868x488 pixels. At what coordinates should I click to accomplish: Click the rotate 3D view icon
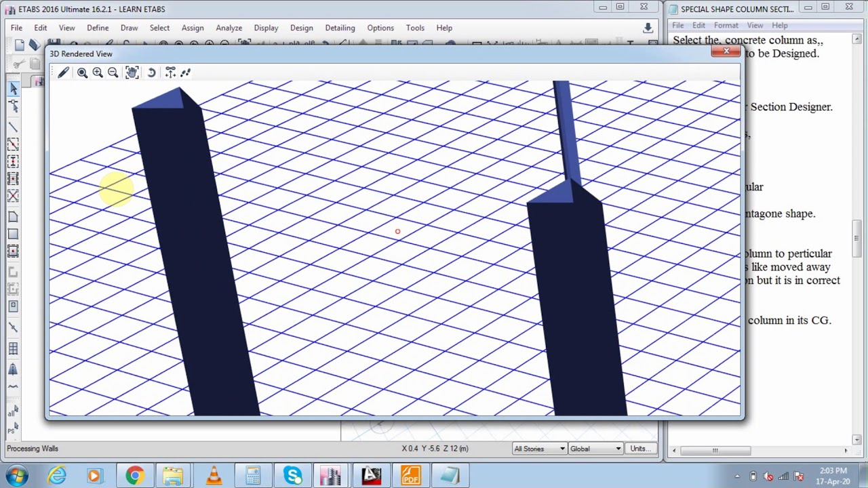coord(151,73)
